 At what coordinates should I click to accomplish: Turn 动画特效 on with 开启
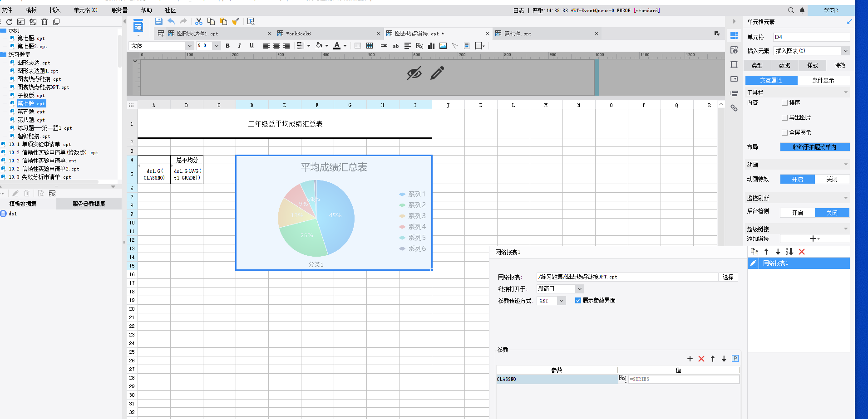click(x=797, y=179)
